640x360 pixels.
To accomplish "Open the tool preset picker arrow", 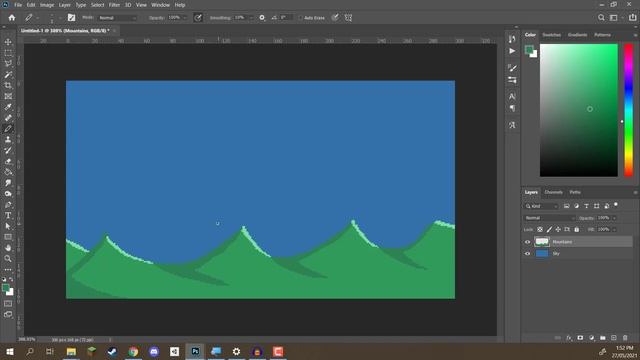I will point(38,18).
